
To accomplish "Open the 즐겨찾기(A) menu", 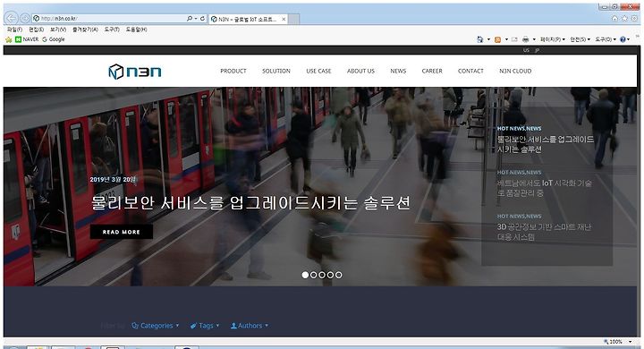I will (85, 30).
